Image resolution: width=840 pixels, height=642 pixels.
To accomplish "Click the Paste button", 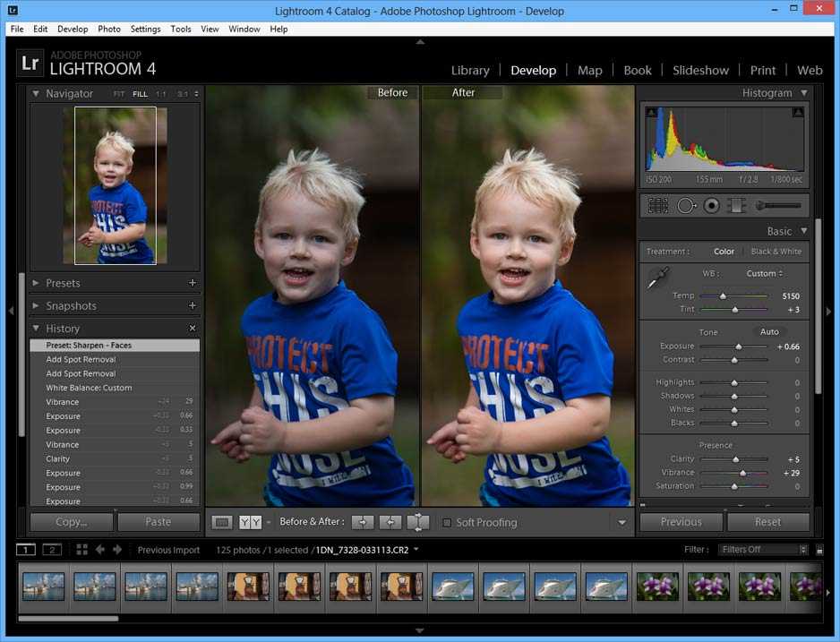I will (158, 521).
